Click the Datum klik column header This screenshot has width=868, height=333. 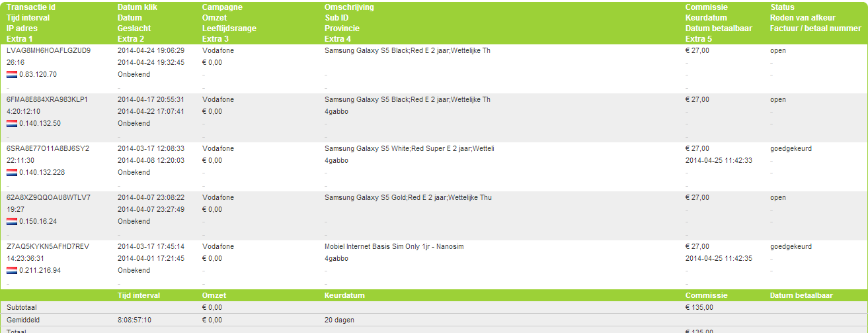click(x=137, y=7)
